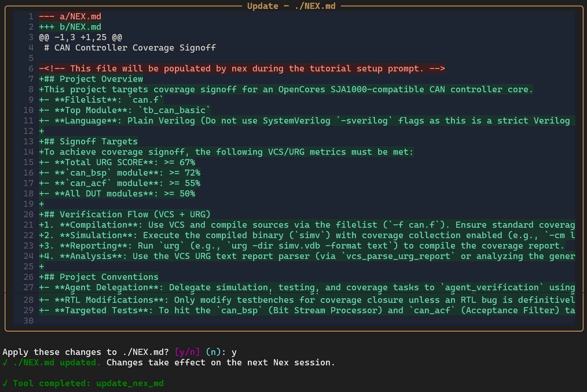Click the green "./NEX.md updated." status message
Image resolution: width=587 pixels, height=392 pixels.
coord(57,363)
